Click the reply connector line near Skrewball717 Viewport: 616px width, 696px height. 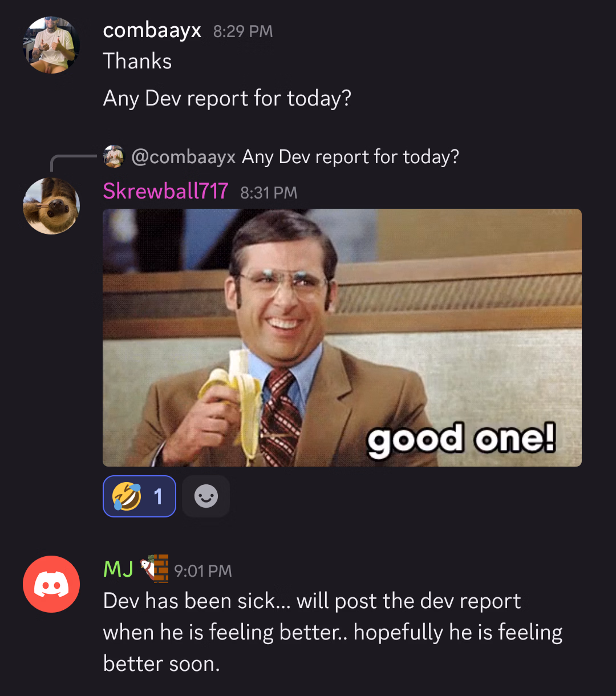click(73, 162)
